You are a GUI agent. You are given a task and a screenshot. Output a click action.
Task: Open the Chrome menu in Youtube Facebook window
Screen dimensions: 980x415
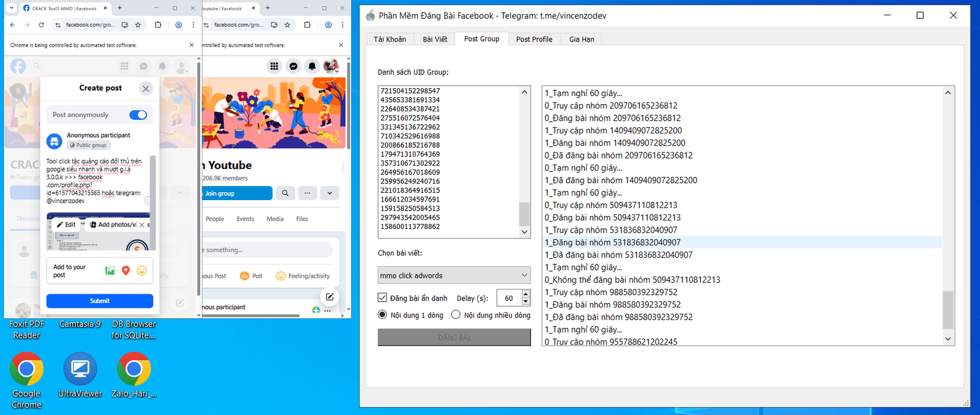coord(342,25)
